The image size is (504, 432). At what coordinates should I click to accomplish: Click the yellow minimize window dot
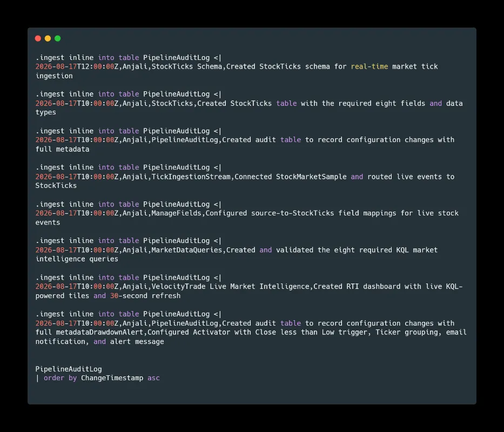coord(48,38)
